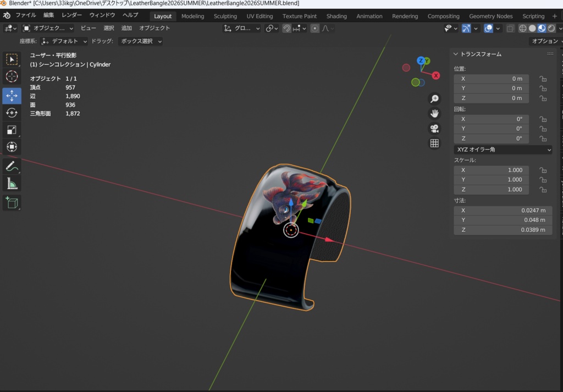The width and height of the screenshot is (563, 392).
Task: Open the 追加 viewport menu
Action: pyautogui.click(x=126, y=29)
